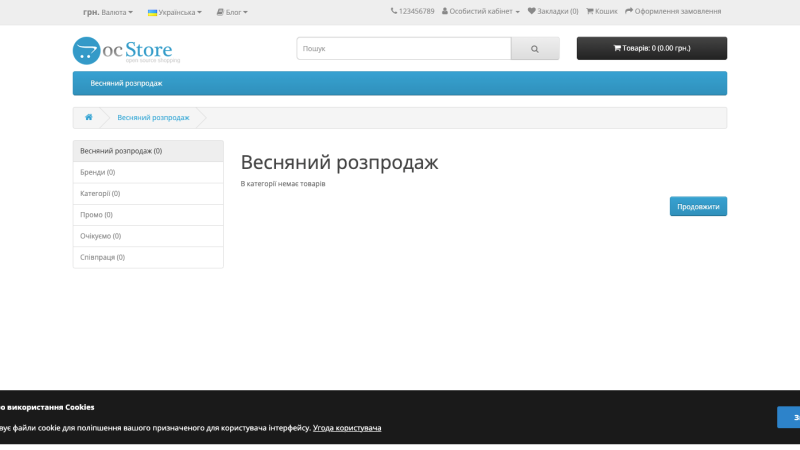Click the magnifier search button
800x450 pixels.
(x=535, y=48)
